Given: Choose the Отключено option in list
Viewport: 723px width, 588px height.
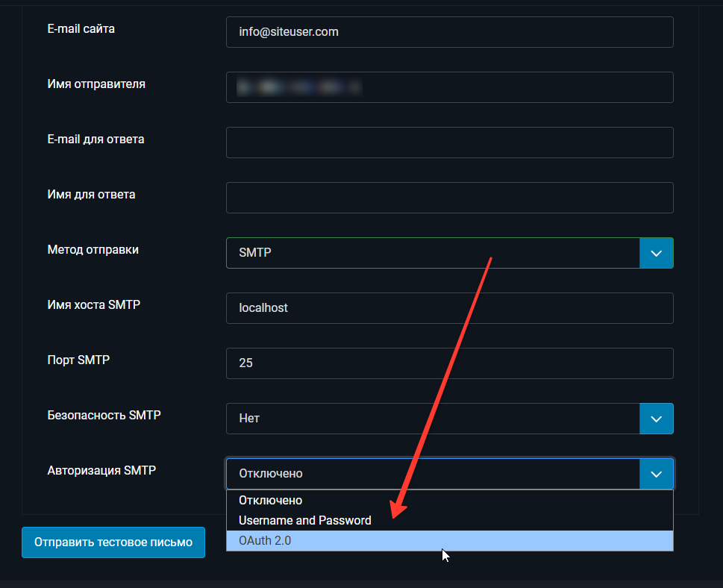Looking at the screenshot, I should [x=450, y=501].
